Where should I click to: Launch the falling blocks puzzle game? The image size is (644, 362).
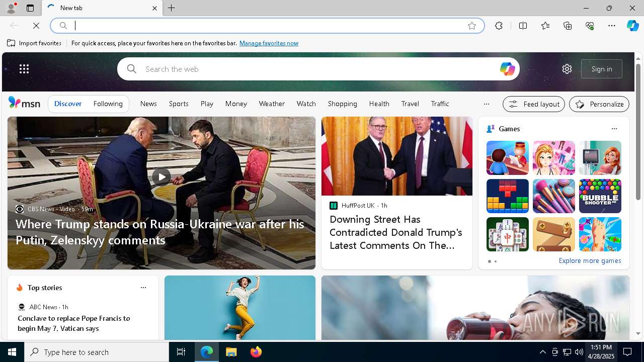[x=508, y=196]
